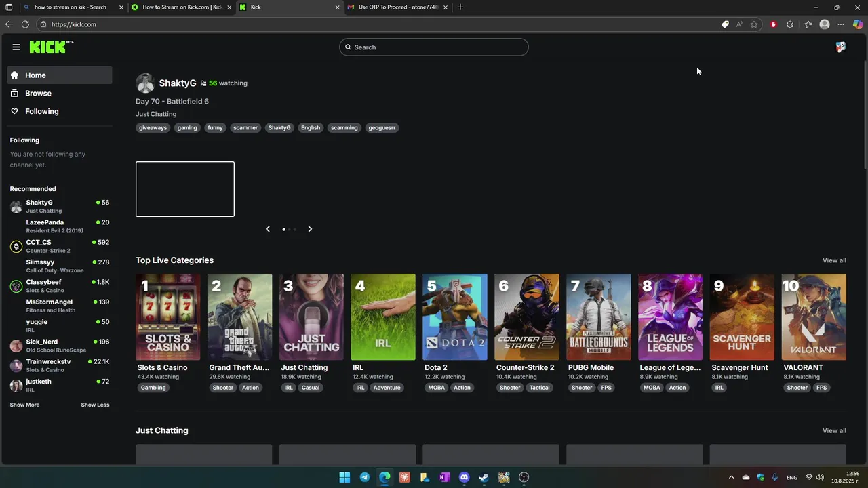This screenshot has height=488, width=868.
Task: Click ShaktyG streamer avatar in header
Action: [x=145, y=83]
